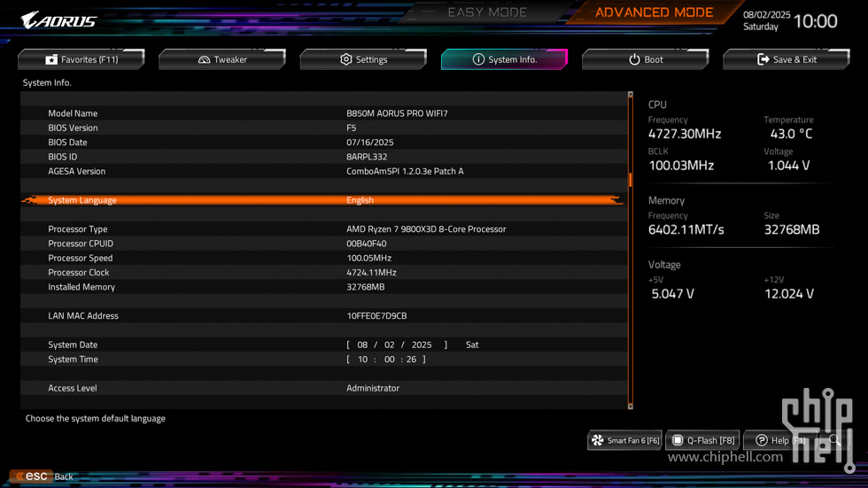Screen dimensions: 868x488
Task: Click BCLK 100.03MHz readout
Action: [681, 166]
